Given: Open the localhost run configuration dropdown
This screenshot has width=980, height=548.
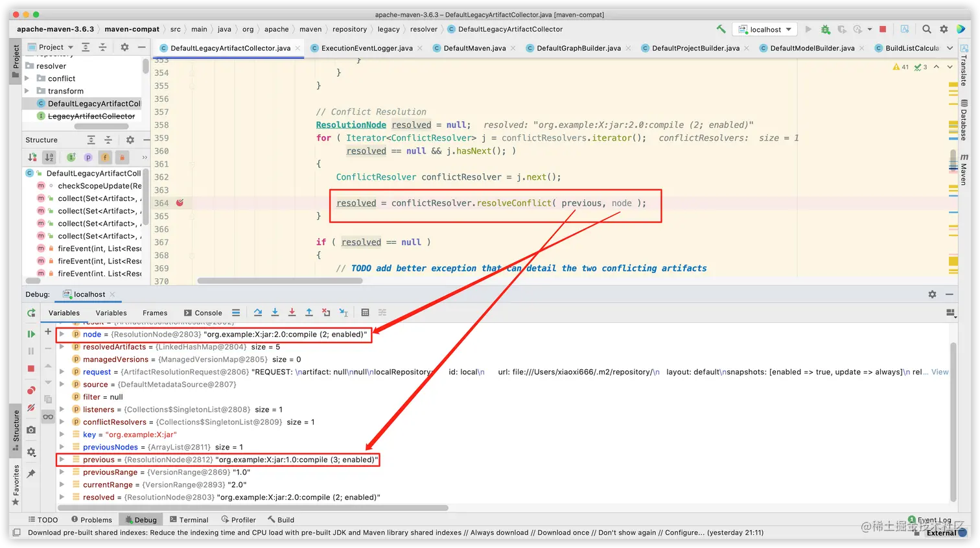Looking at the screenshot, I should (x=765, y=29).
